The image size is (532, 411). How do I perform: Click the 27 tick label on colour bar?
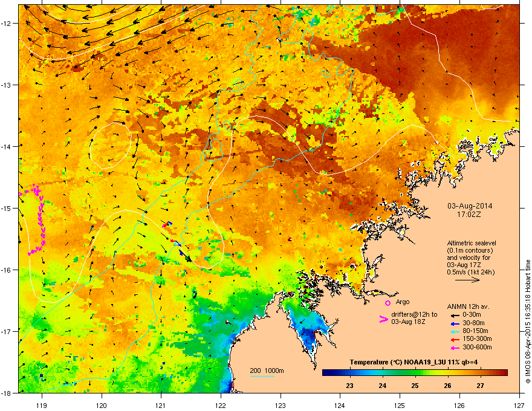pyautogui.click(x=480, y=386)
